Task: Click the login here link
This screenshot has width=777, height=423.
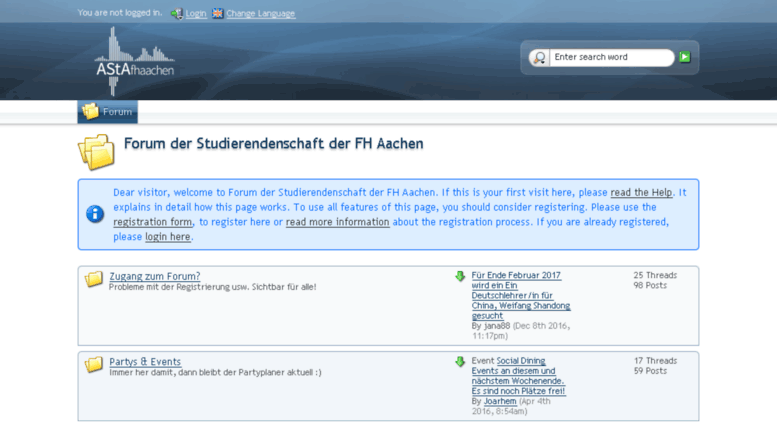Action: click(167, 237)
